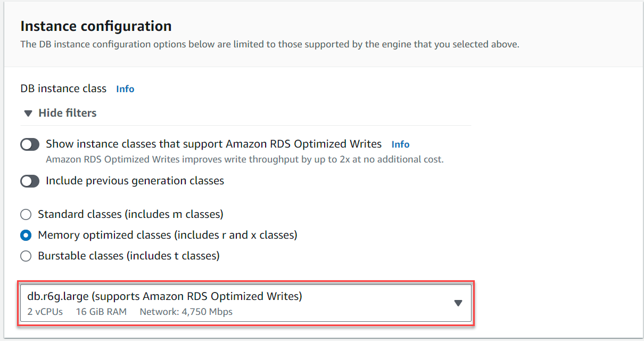Click the Optimized Writes toggle switch knob

[x=26, y=144]
